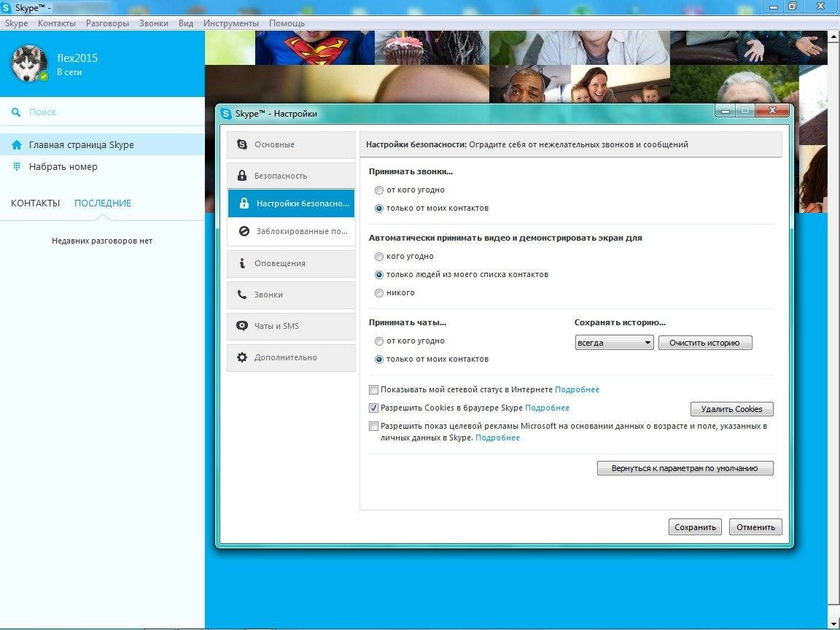Open Подробнее link for network status
This screenshot has width=840, height=630.
577,389
